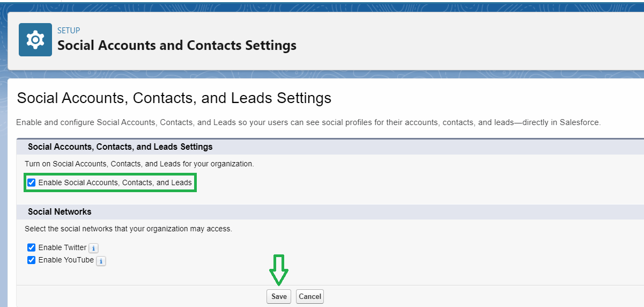Click the SETUP breadcrumb label
This screenshot has height=307, width=644.
click(x=69, y=31)
